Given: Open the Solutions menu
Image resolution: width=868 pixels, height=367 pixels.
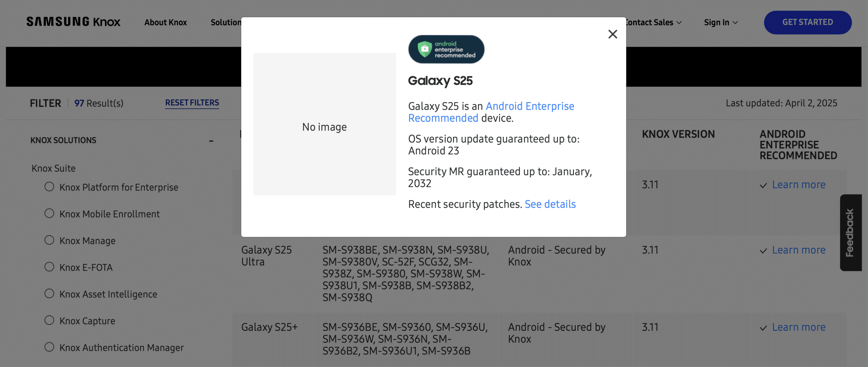Looking at the screenshot, I should pyautogui.click(x=226, y=22).
